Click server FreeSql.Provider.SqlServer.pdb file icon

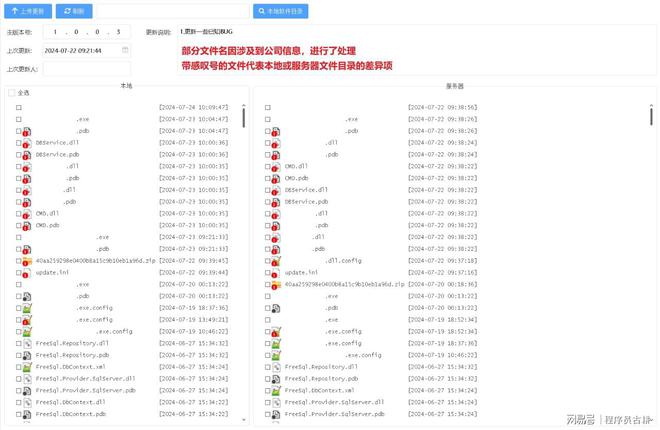coord(276,414)
